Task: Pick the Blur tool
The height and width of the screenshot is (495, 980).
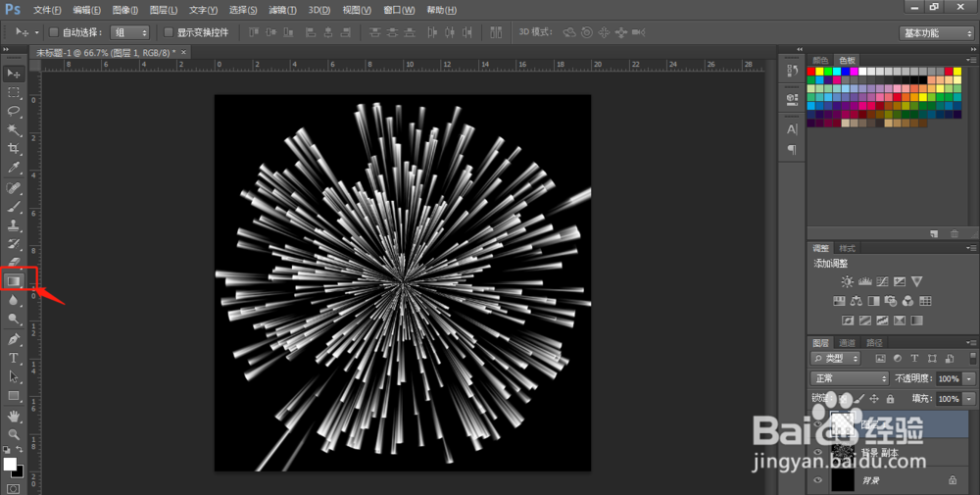Action: 13,301
